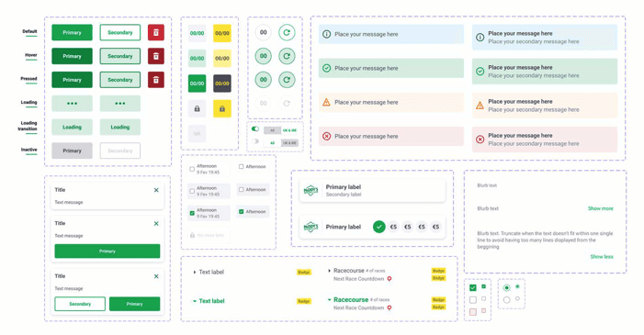Click the Primary button in Default row
The image size is (644, 335).
click(72, 32)
